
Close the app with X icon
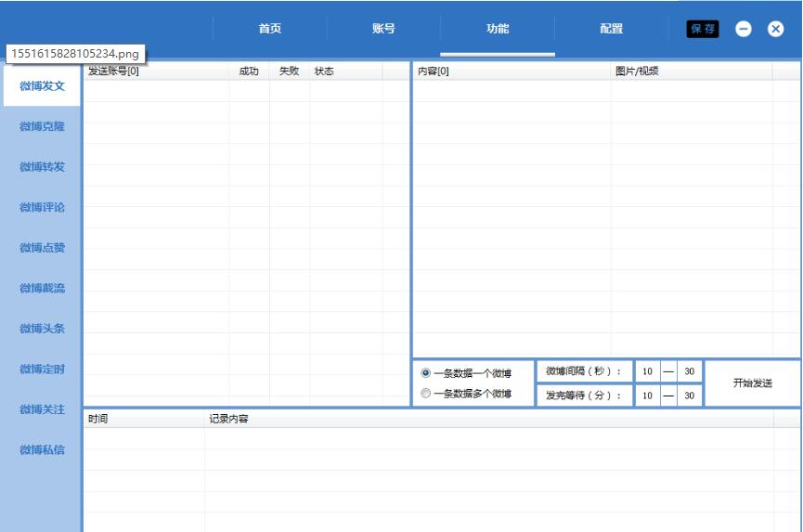775,29
